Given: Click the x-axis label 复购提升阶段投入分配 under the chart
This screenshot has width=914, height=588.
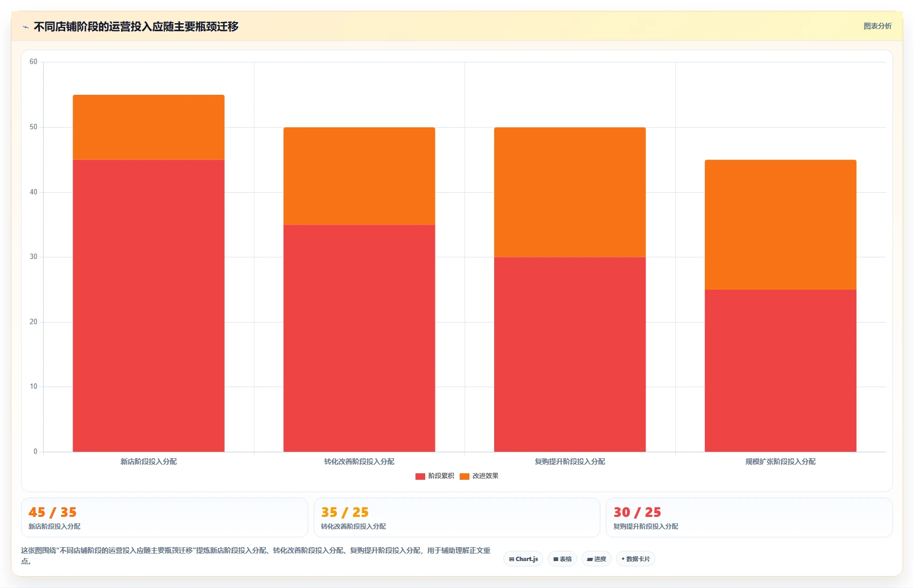Looking at the screenshot, I should pos(570,461).
